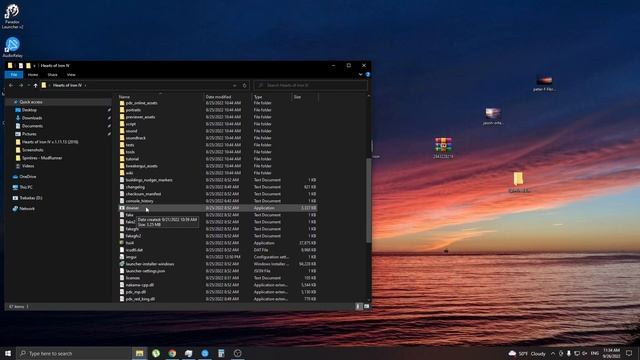Open Spintires - MudRunner in navigation pane
The height and width of the screenshot is (360, 640).
(42, 158)
